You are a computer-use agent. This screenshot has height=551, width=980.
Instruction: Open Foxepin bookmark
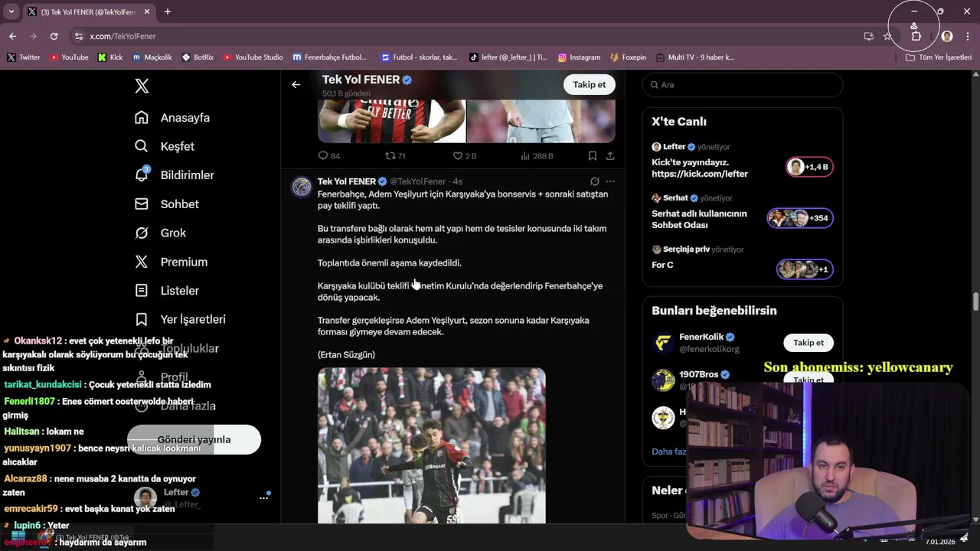pyautogui.click(x=629, y=57)
